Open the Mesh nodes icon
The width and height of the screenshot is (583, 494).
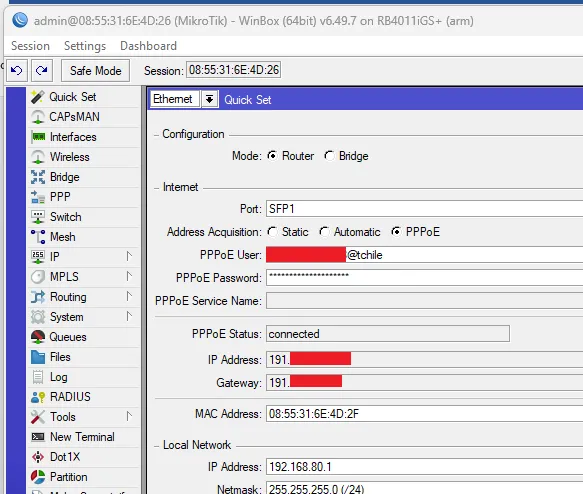[x=38, y=237]
